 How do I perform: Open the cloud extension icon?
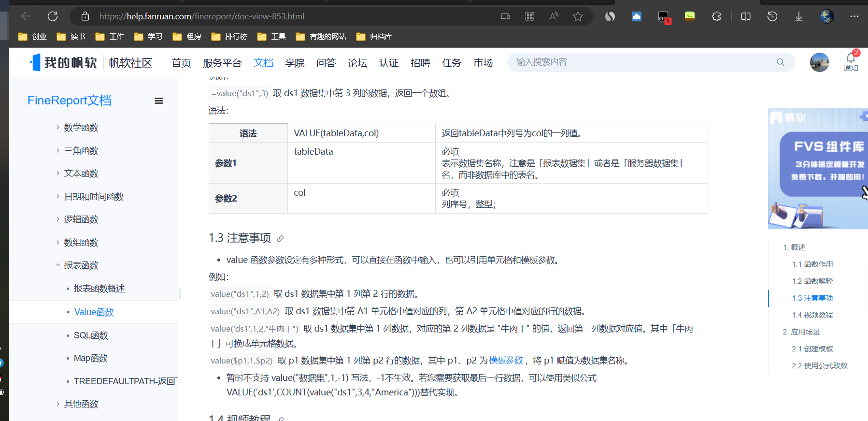(637, 16)
